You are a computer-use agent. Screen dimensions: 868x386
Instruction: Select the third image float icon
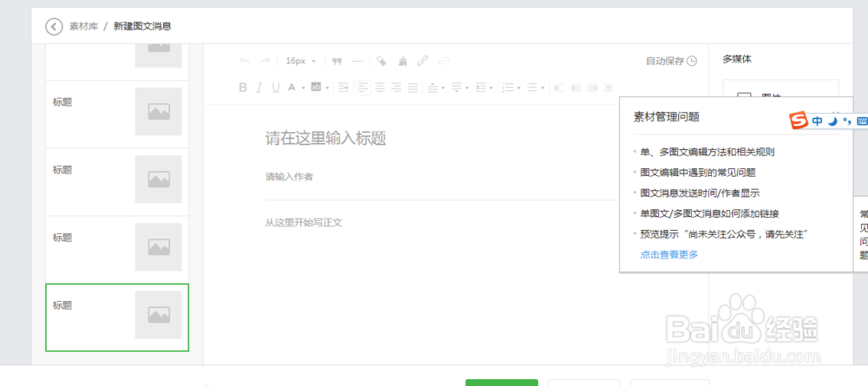click(x=592, y=88)
